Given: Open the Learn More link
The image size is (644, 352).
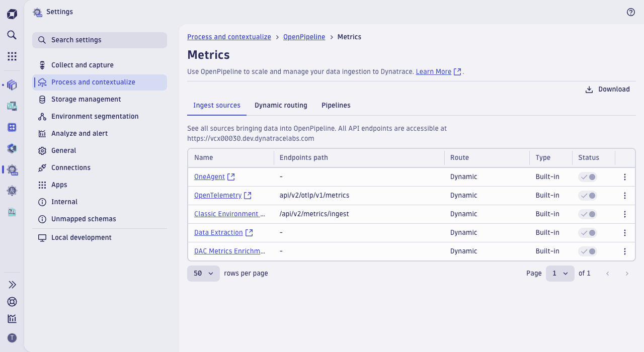Looking at the screenshot, I should coord(438,71).
